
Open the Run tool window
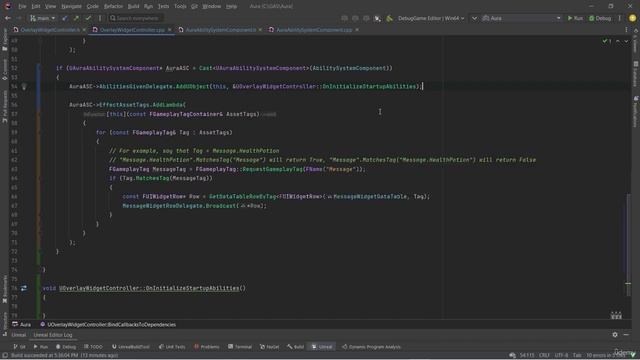point(40,347)
